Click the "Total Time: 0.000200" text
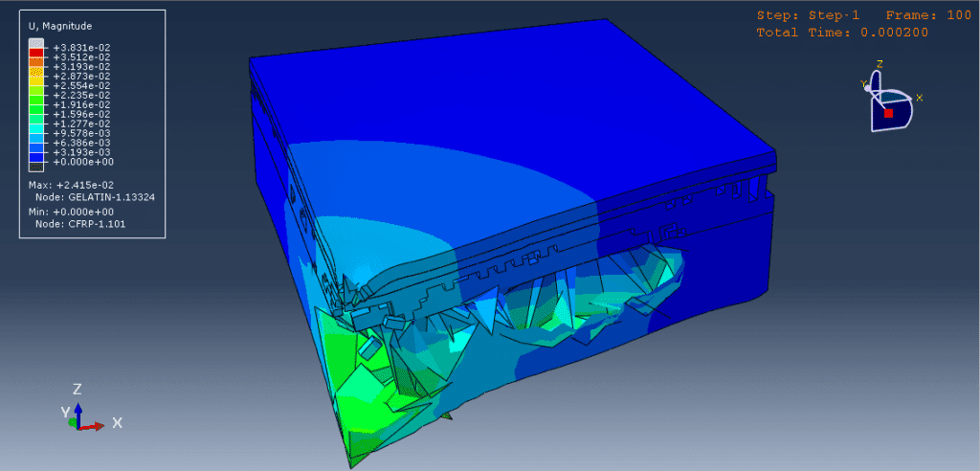The image size is (980, 471). click(x=841, y=33)
